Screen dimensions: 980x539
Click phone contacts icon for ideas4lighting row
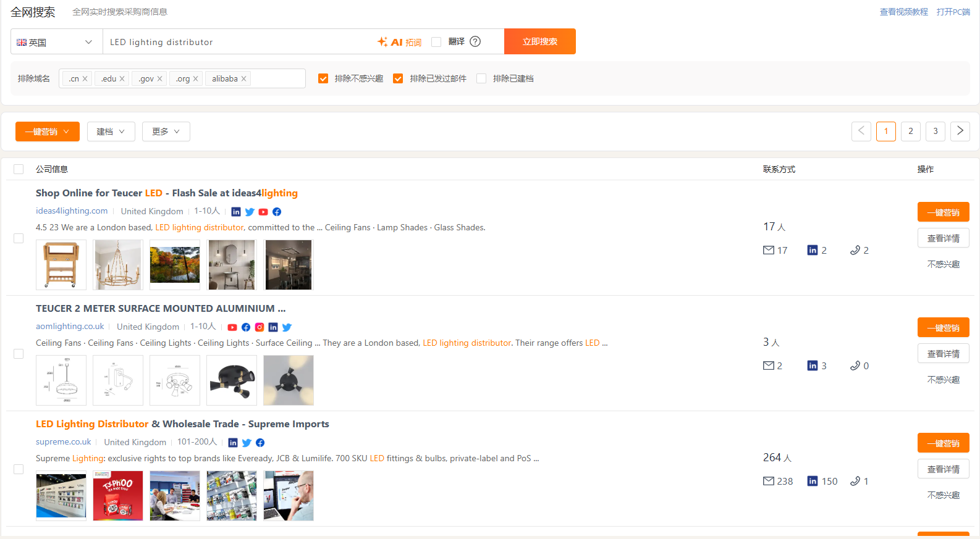pos(855,250)
